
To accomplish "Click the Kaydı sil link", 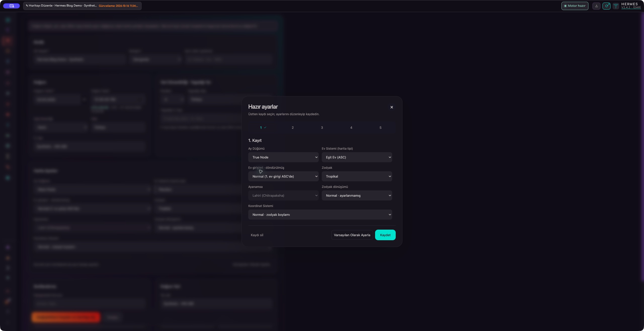I will (x=257, y=235).
